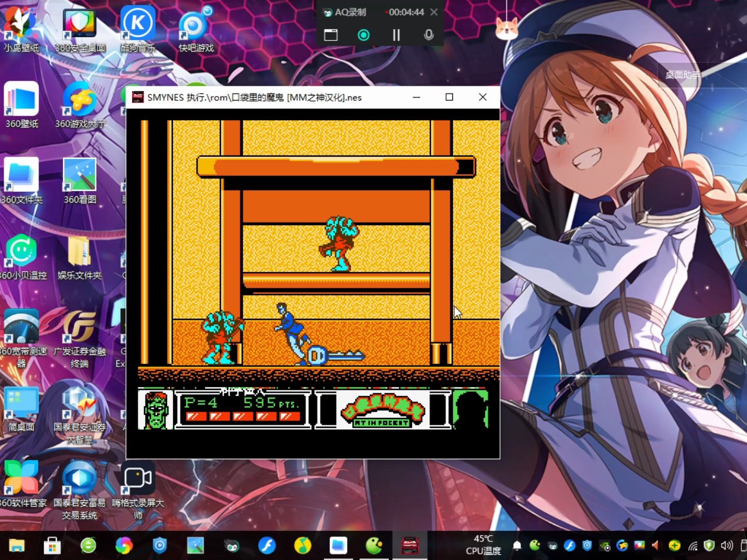Open the blue folder app on taskbar
Image resolution: width=747 pixels, height=560 pixels.
tap(338, 545)
